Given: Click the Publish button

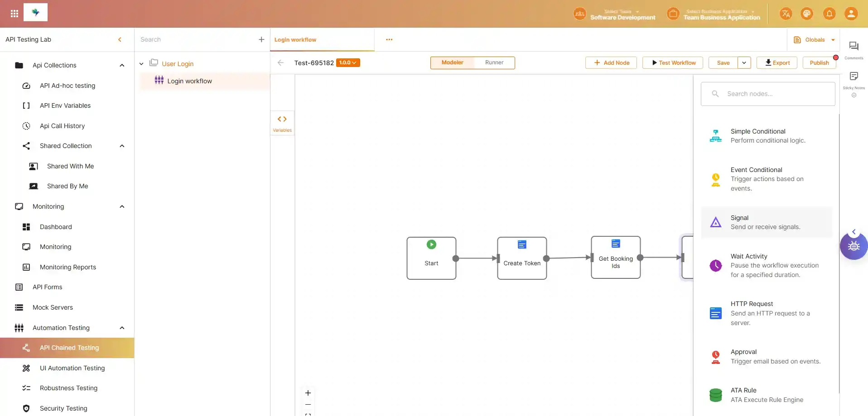Looking at the screenshot, I should [819, 63].
